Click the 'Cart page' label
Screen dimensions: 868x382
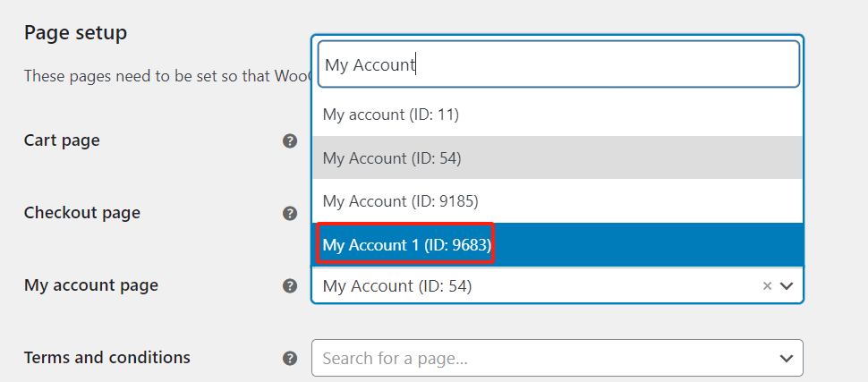(x=62, y=140)
